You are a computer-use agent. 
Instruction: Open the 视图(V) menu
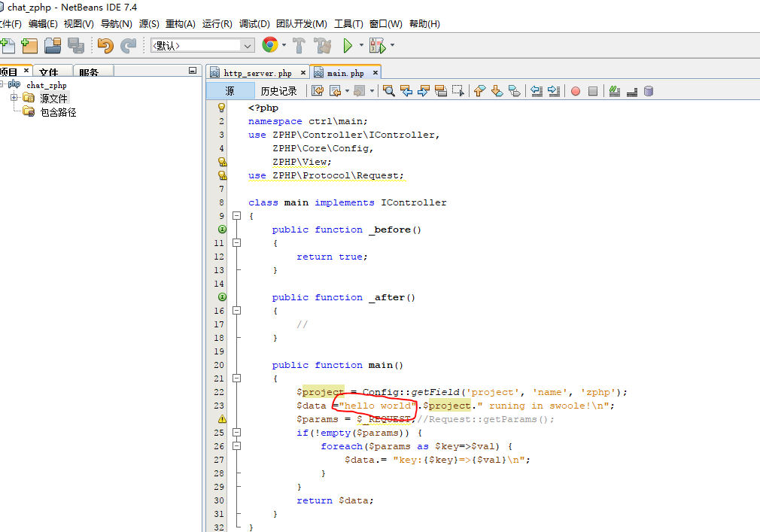pos(78,24)
